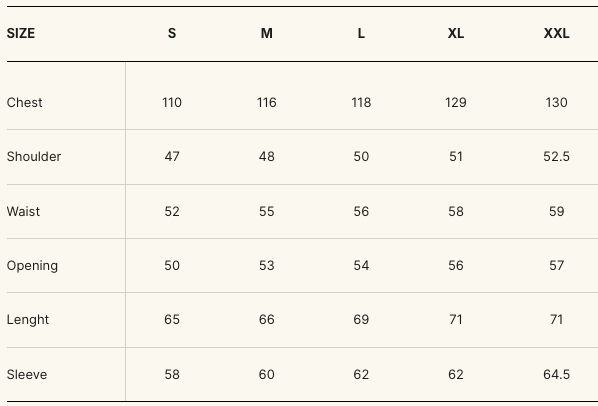Click the Waist row label
The width and height of the screenshot is (598, 406).
point(23,212)
